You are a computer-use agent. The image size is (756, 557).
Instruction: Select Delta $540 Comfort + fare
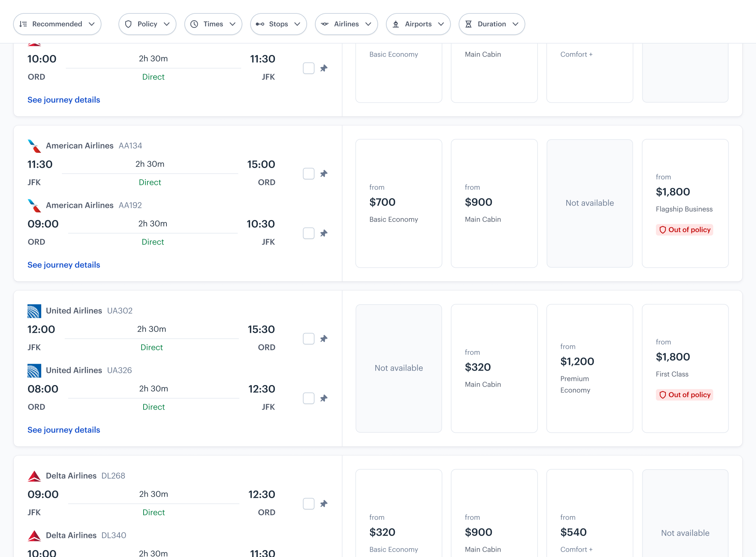[x=590, y=513]
